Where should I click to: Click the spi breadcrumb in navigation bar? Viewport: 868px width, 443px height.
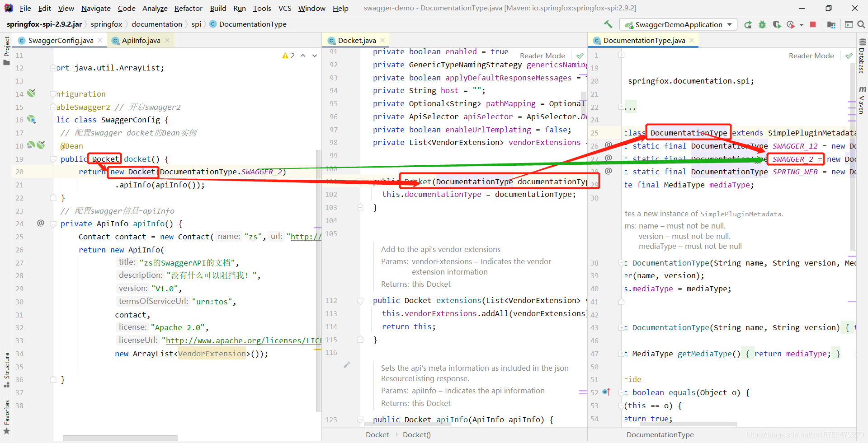pyautogui.click(x=196, y=24)
